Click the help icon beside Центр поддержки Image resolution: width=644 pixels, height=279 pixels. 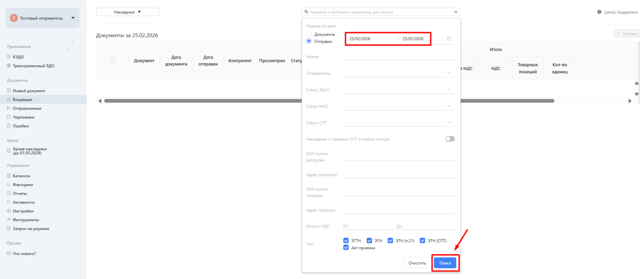click(x=599, y=12)
